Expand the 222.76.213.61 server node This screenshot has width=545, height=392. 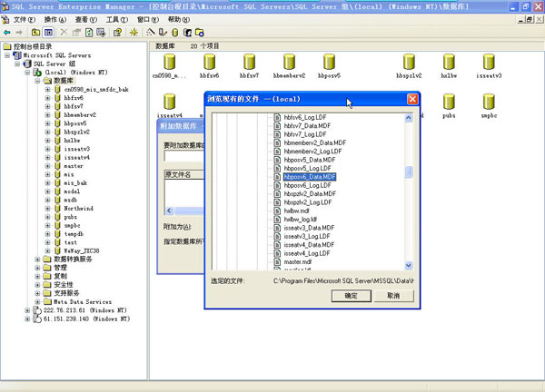coord(27,310)
